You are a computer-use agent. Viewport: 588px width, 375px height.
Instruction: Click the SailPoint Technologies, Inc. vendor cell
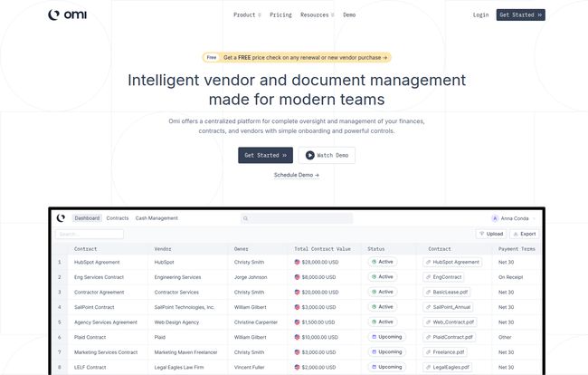coord(185,307)
